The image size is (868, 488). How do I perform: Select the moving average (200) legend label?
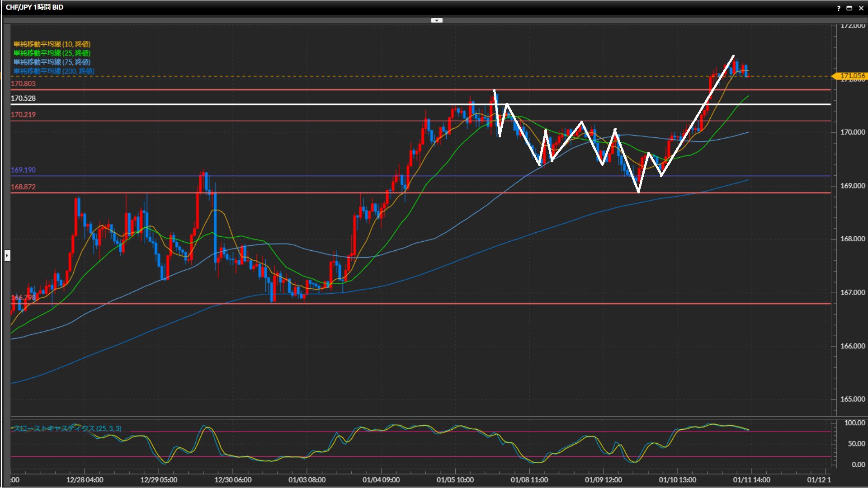[x=53, y=71]
